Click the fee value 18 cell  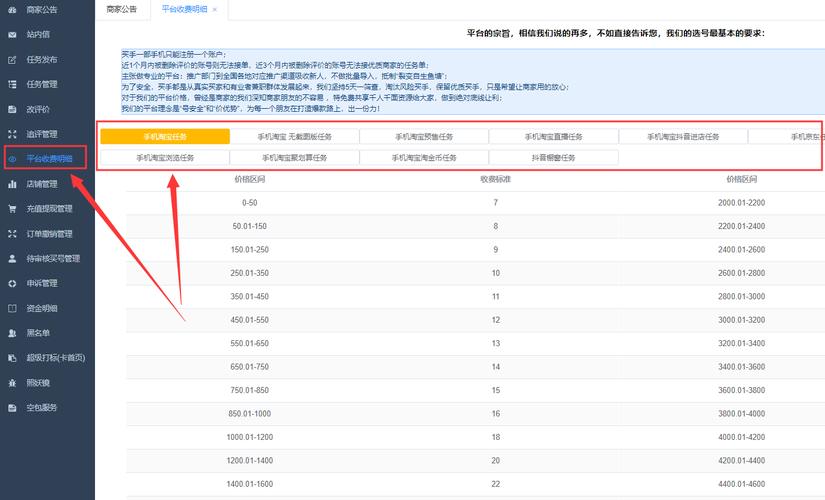[496, 437]
